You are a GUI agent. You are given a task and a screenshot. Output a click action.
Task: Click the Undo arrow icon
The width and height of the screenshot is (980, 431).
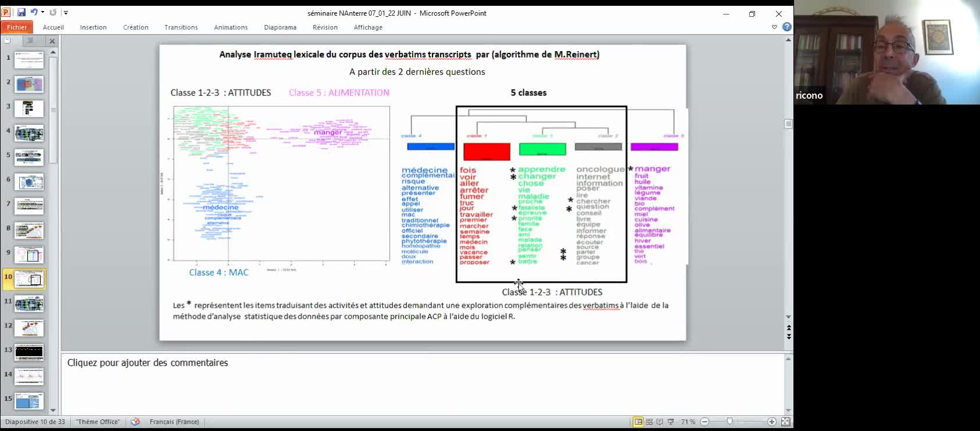pos(34,12)
